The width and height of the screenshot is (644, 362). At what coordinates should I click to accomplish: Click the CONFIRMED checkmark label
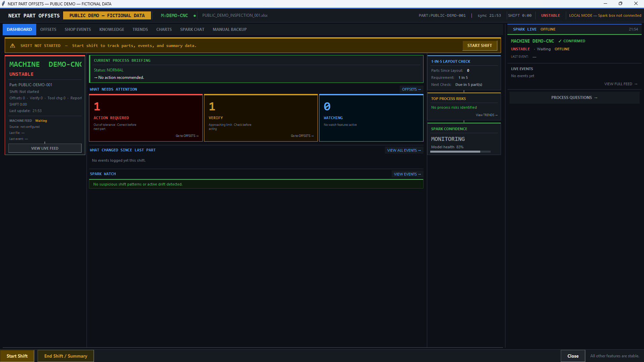coord(572,41)
